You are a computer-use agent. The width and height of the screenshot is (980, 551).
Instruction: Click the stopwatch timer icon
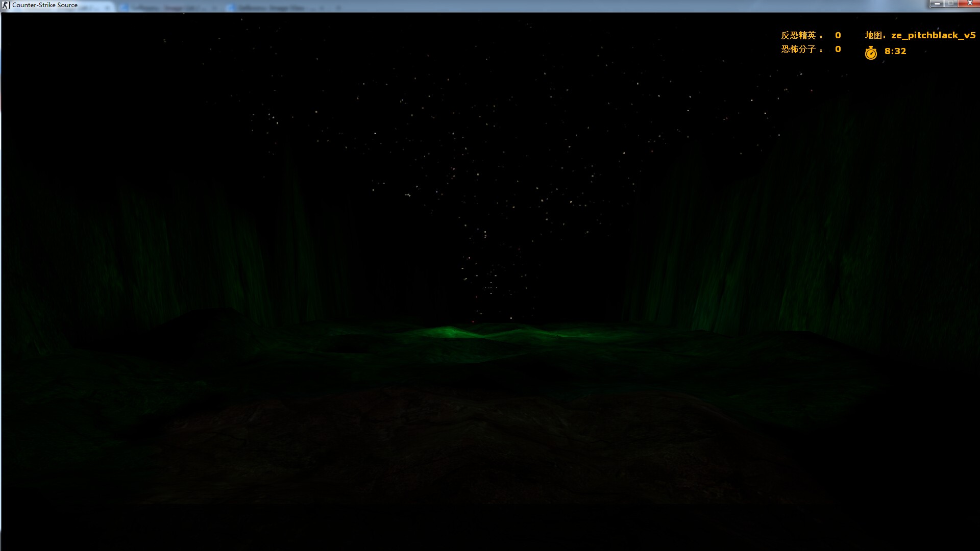871,53
